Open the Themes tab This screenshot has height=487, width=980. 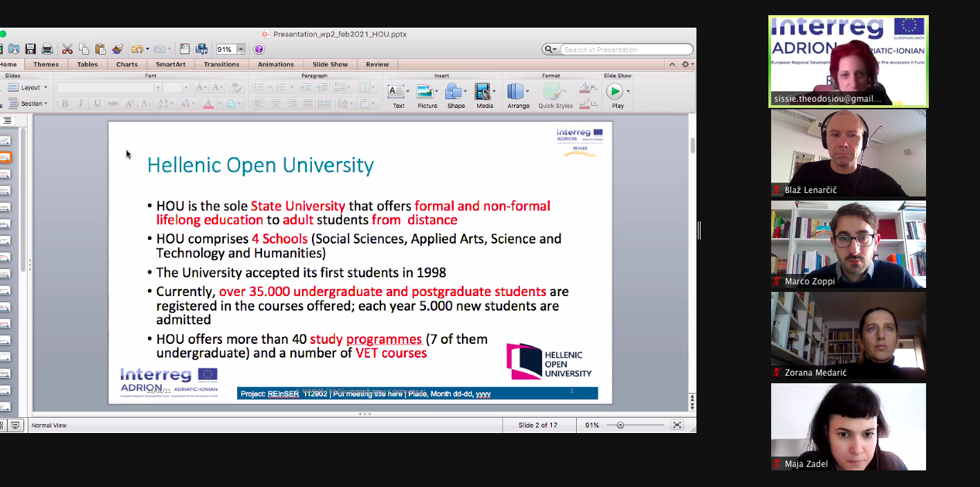[x=46, y=64]
